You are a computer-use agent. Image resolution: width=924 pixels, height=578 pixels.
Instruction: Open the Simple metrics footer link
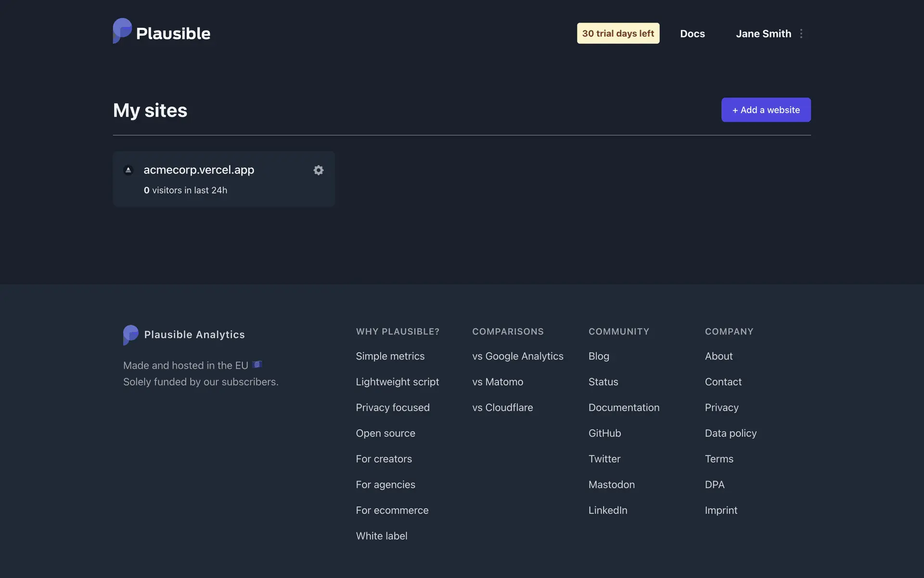click(390, 356)
